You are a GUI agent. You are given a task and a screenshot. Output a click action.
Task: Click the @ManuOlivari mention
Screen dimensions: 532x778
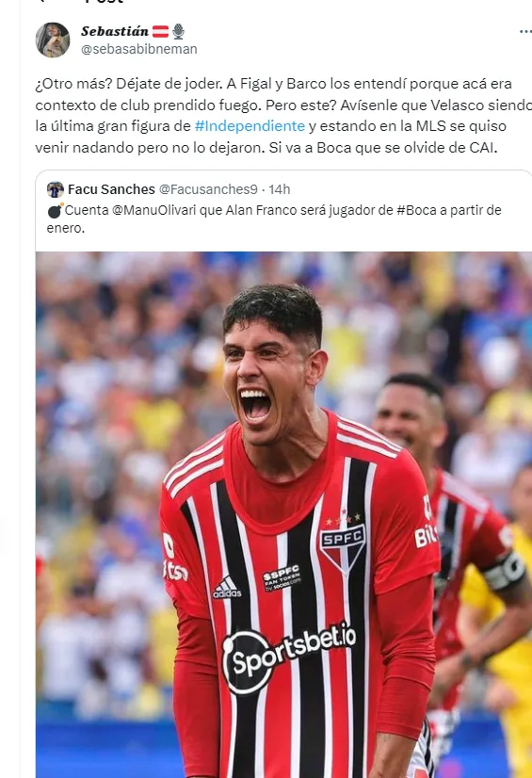155,210
